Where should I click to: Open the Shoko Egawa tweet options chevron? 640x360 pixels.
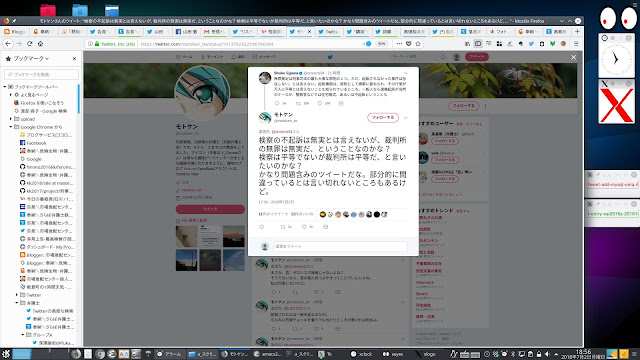click(x=405, y=73)
